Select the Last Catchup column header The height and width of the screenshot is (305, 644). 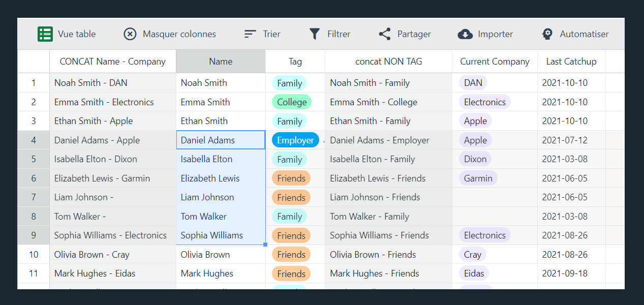[571, 62]
